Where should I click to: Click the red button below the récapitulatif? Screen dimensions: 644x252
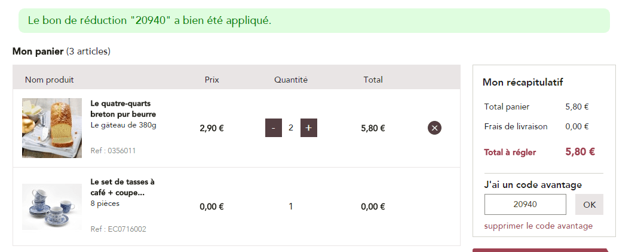click(x=541, y=250)
